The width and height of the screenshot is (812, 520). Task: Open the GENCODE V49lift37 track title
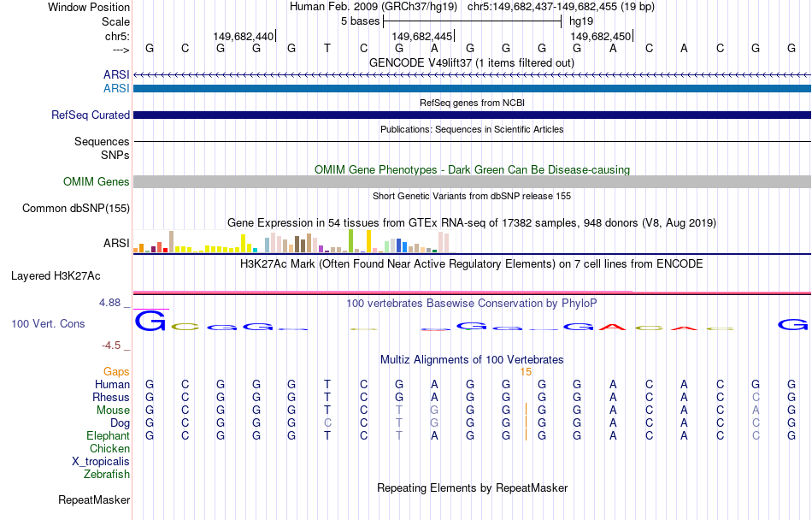[x=472, y=62]
